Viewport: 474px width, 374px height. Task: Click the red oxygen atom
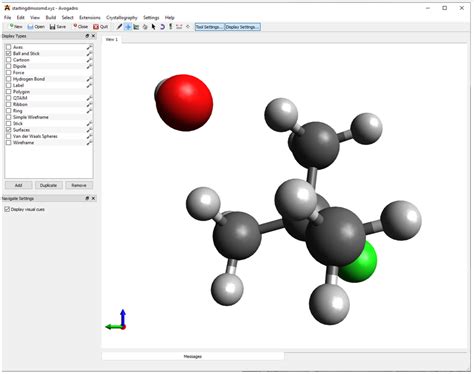[x=184, y=103]
